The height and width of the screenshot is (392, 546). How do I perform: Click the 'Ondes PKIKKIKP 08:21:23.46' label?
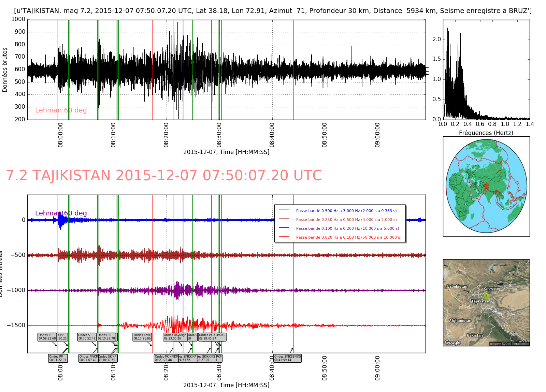[166, 358]
